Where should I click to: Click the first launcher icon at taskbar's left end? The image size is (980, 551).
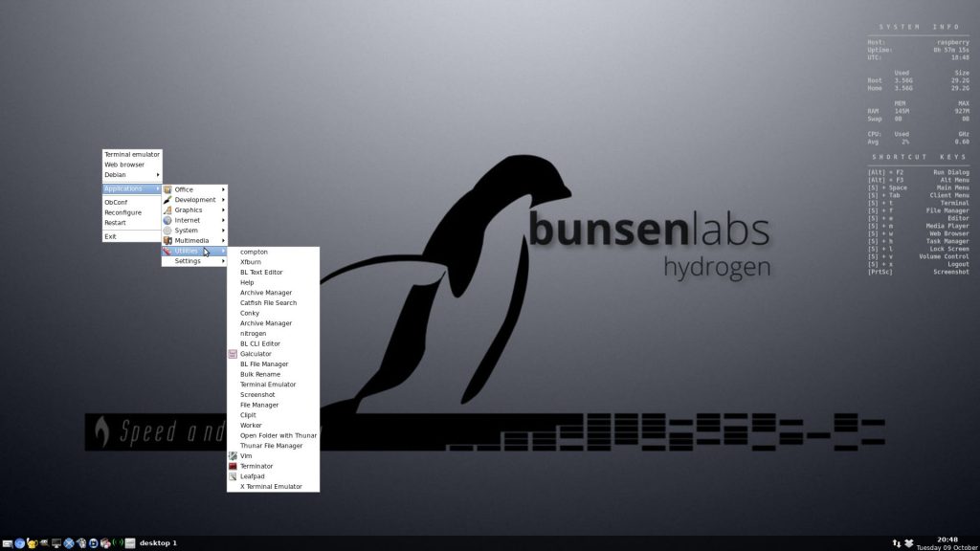click(x=8, y=543)
